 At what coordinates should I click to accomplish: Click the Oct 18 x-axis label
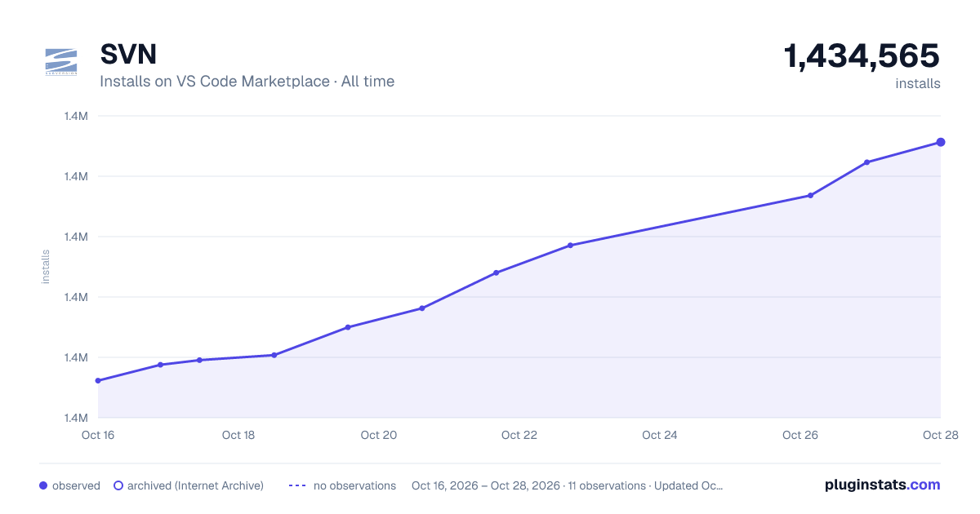click(238, 435)
